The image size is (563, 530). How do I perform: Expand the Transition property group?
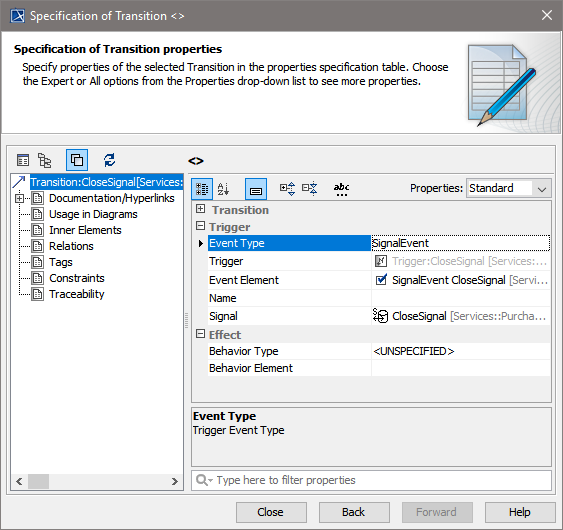[201, 209]
